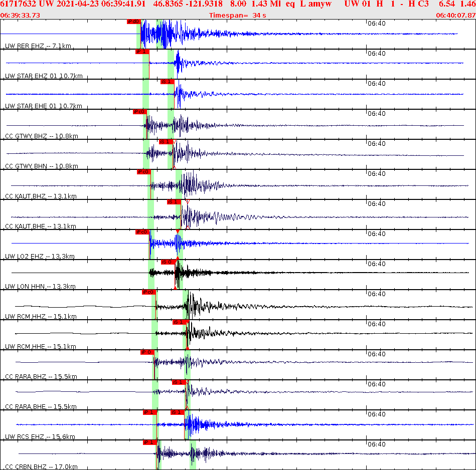Click the IP:1 pick flag on CRBN BHZ
The height and width of the screenshot is (470, 476).
[x=150, y=442]
